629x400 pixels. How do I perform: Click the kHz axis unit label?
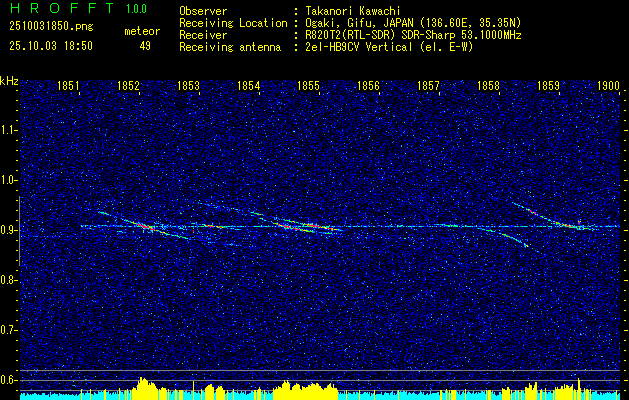9,81
